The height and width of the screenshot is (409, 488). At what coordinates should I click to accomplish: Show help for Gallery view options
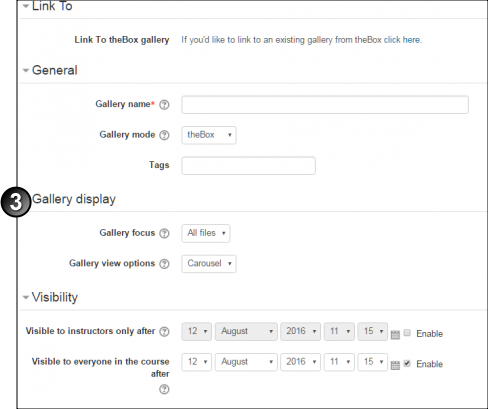point(164,264)
